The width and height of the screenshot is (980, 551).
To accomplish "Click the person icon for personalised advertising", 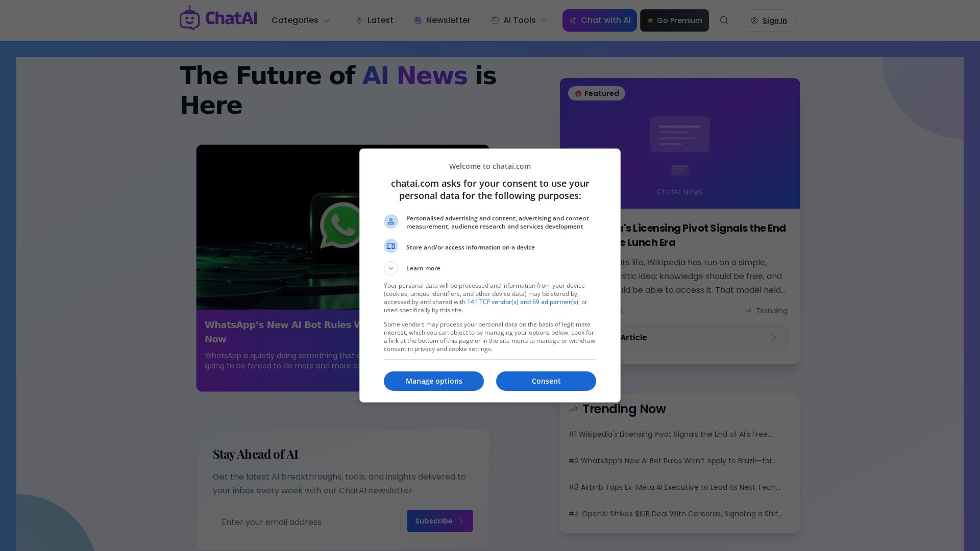I will click(391, 221).
